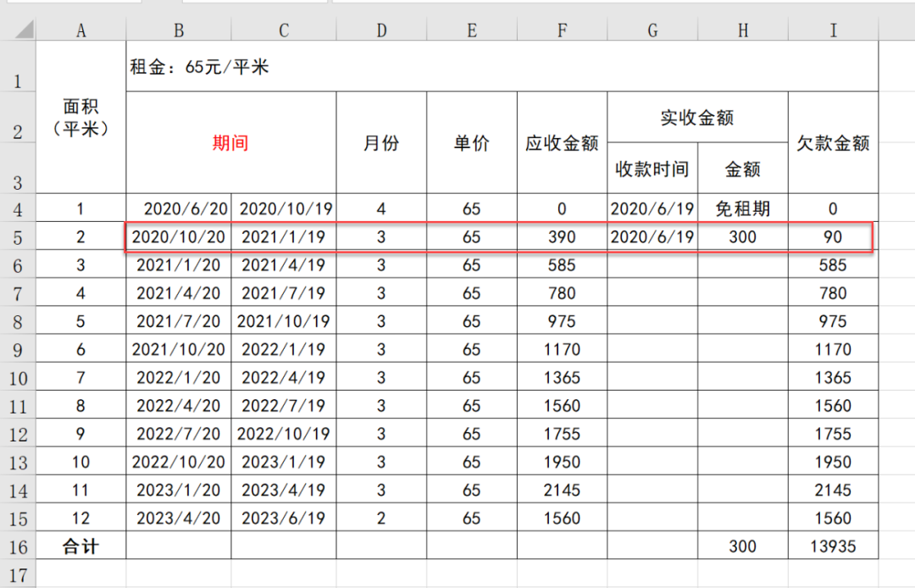915x588 pixels.
Task: Select the amount received cell 300 in row 5
Action: point(742,237)
